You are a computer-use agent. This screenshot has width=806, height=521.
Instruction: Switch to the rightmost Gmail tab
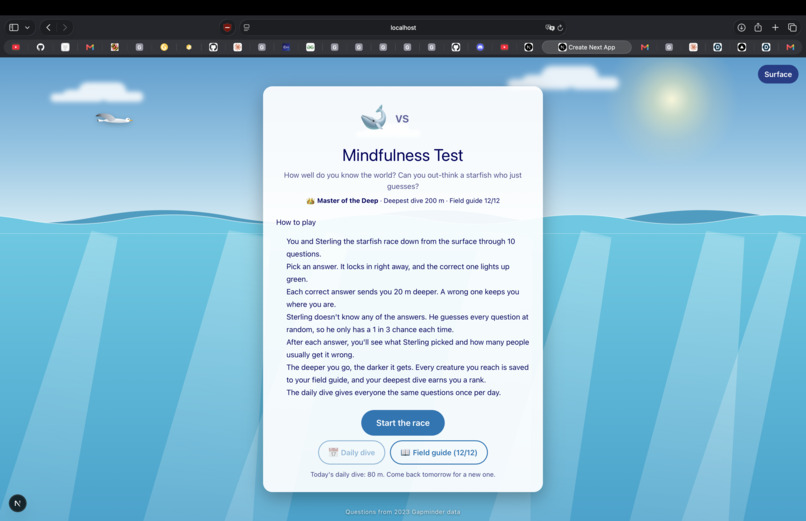point(790,47)
